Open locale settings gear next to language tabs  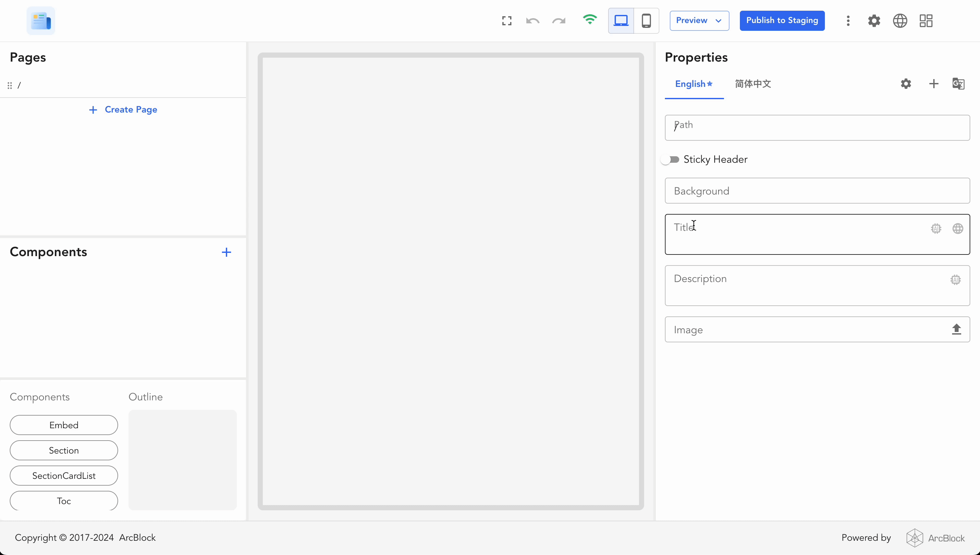tap(906, 84)
